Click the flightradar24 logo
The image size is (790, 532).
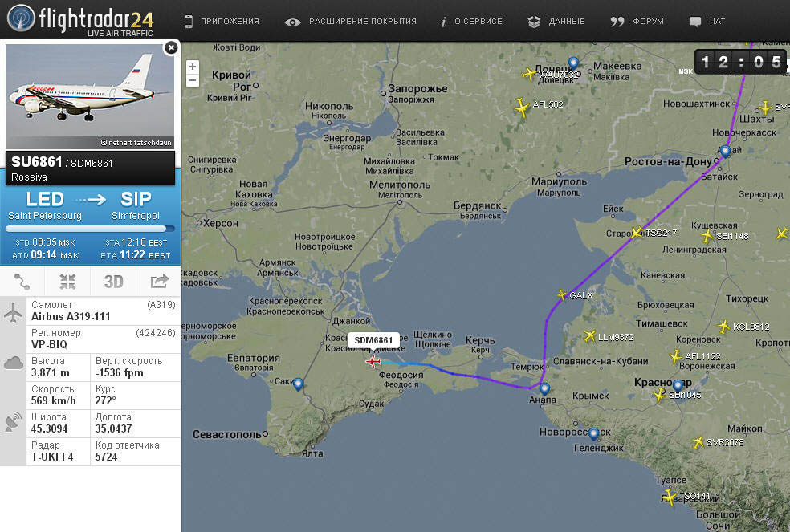pos(80,20)
